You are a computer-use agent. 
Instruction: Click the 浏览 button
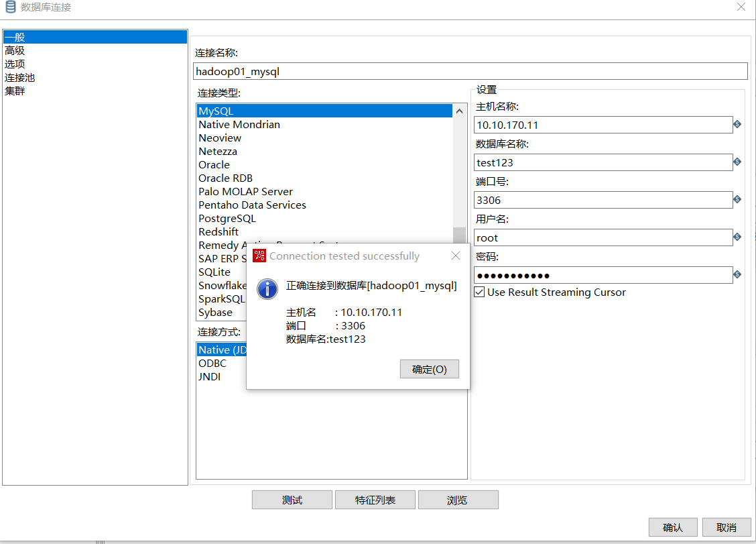coord(458,500)
